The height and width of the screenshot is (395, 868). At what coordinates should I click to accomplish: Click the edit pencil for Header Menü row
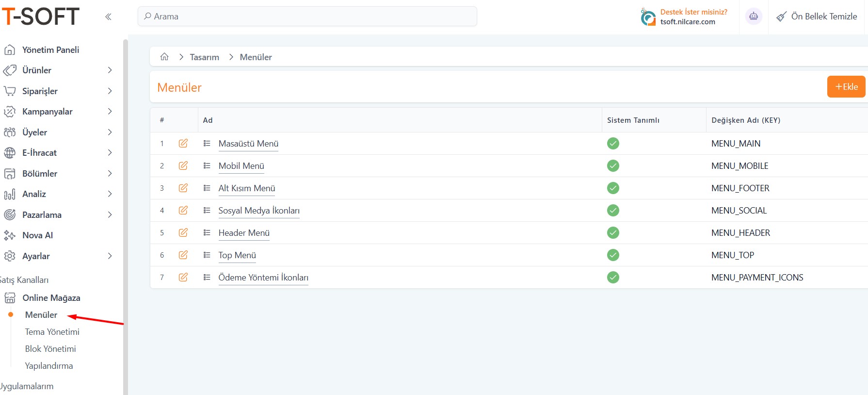point(183,232)
